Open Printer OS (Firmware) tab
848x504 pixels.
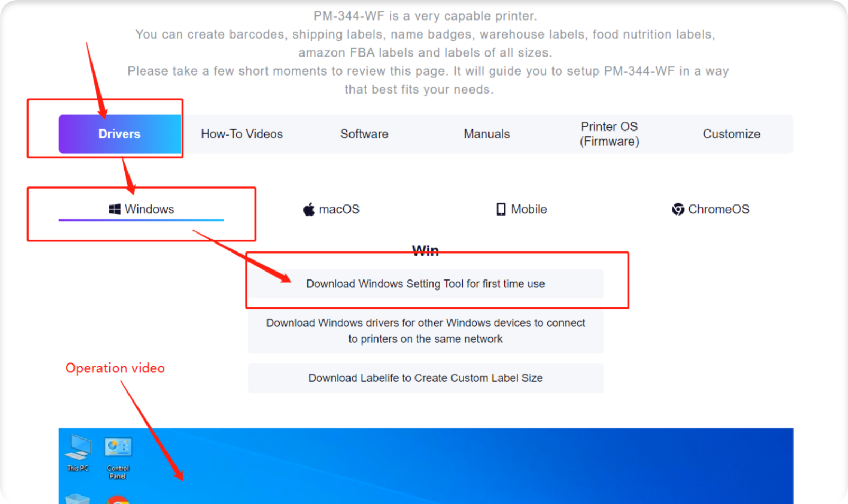coord(609,134)
